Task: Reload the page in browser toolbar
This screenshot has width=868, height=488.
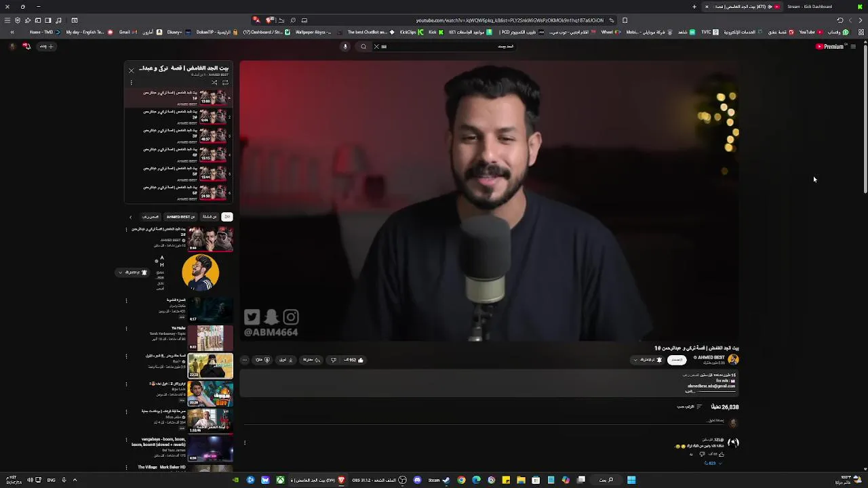Action: [x=840, y=20]
